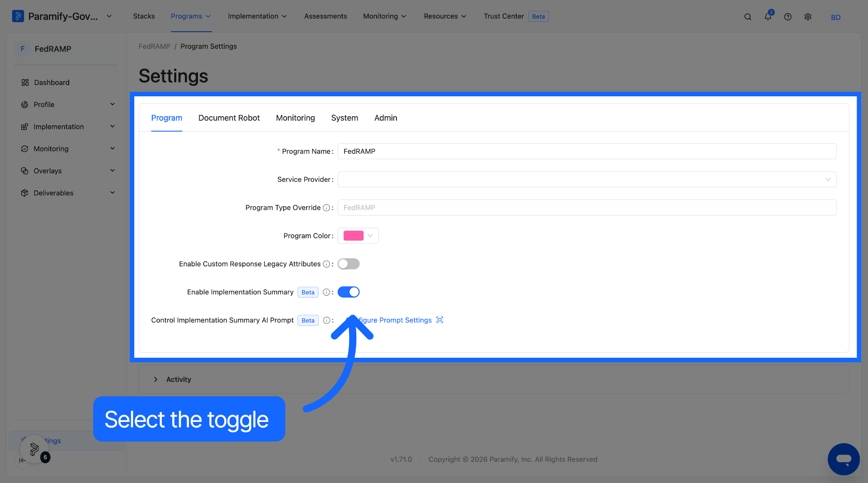Expand the Deliverables sidebar chevron

pyautogui.click(x=113, y=193)
